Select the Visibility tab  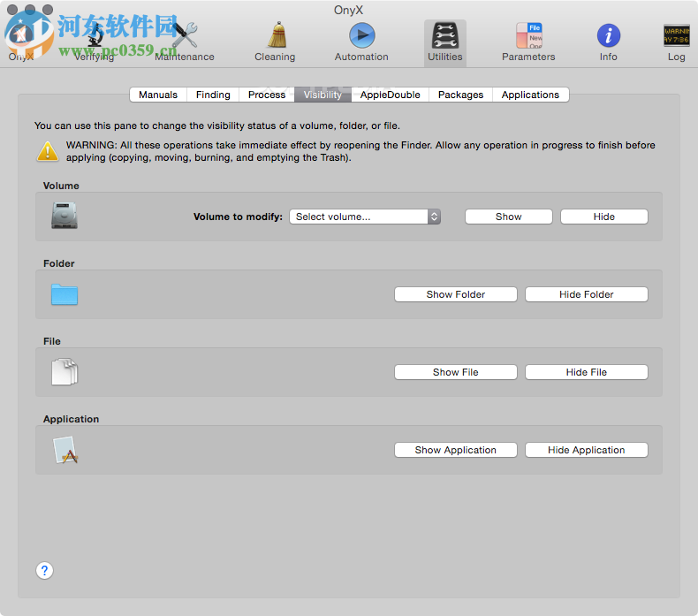coord(322,95)
